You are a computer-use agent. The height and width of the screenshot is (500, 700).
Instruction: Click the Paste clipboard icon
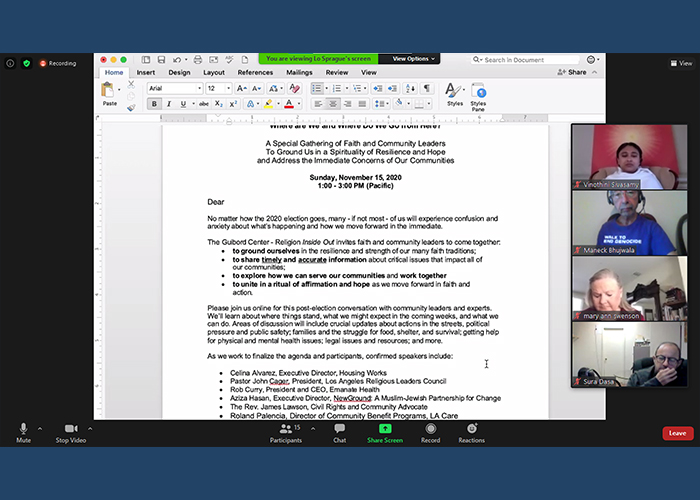coord(108,90)
